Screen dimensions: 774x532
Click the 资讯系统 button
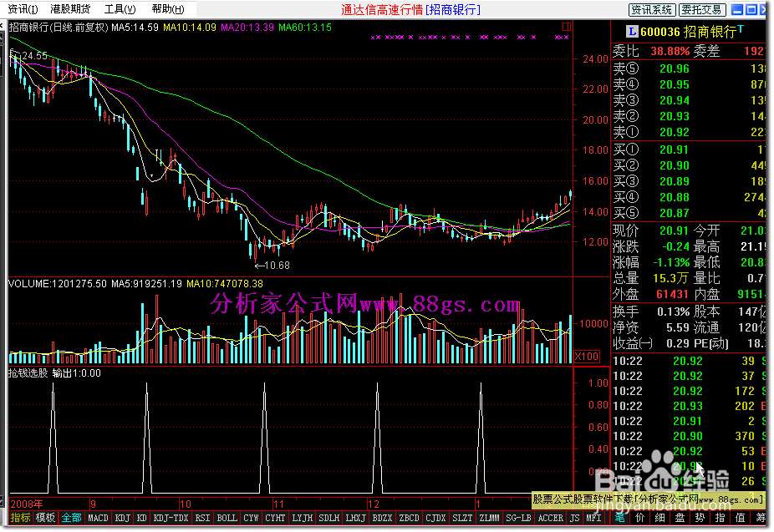coord(652,9)
